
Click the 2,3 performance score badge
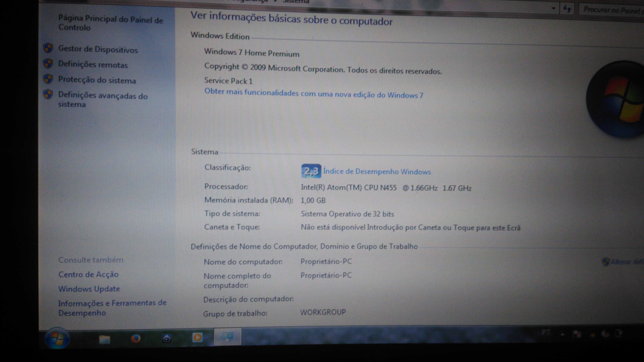(311, 171)
